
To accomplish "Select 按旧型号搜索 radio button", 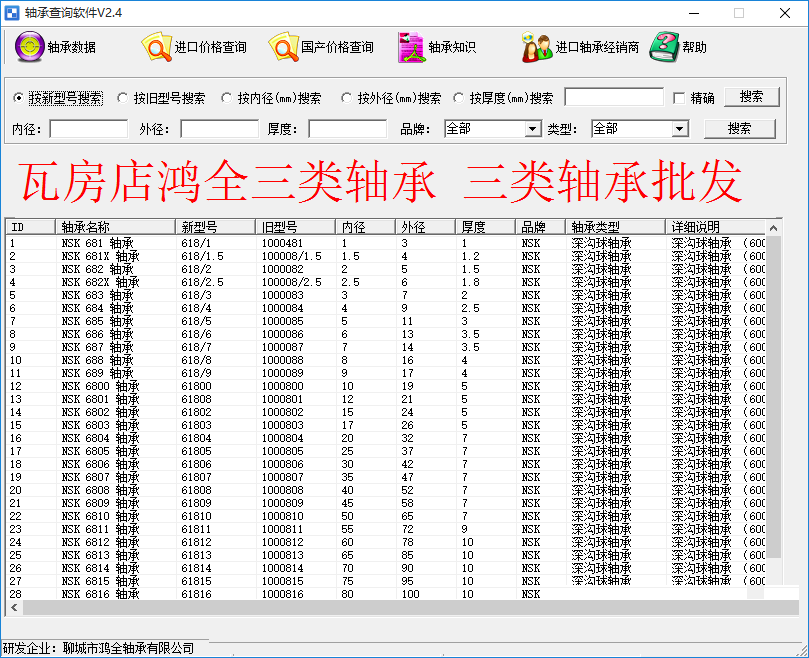I will pos(122,98).
